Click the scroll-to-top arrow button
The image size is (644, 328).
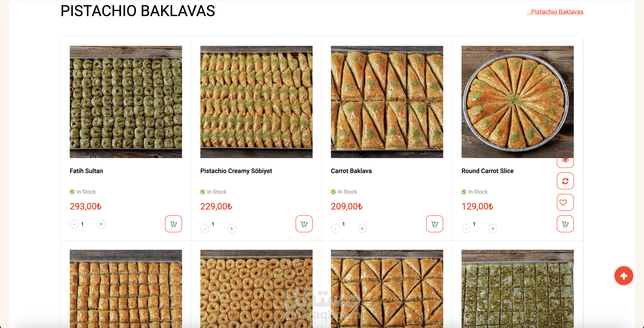(623, 276)
